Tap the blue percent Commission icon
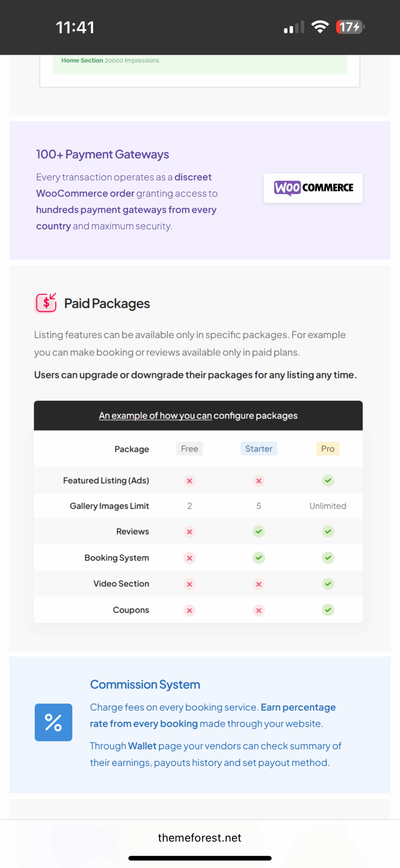The image size is (400, 868). coord(53,722)
